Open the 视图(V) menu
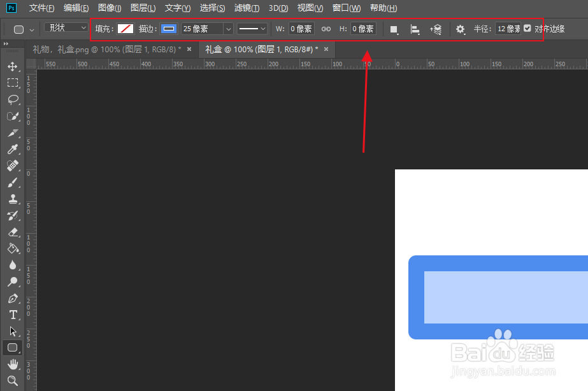Viewport: 588px width, 391px height. [310, 8]
